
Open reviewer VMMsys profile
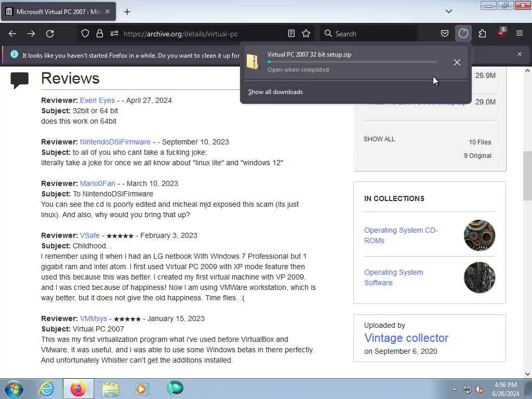coord(94,318)
